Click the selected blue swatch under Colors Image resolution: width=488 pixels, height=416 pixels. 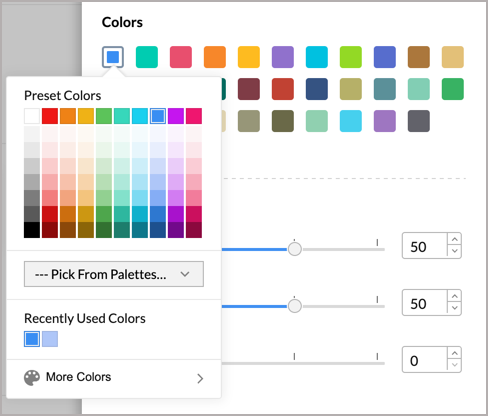[x=113, y=57]
